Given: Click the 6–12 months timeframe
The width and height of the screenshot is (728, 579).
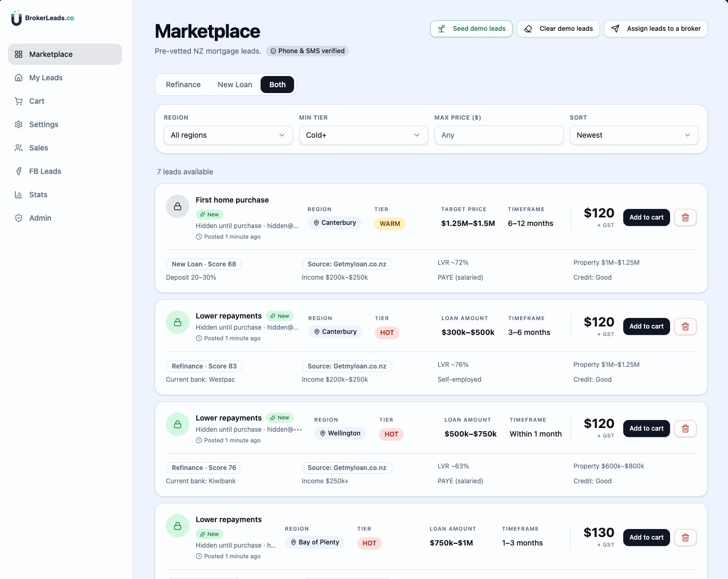Looking at the screenshot, I should point(531,223).
